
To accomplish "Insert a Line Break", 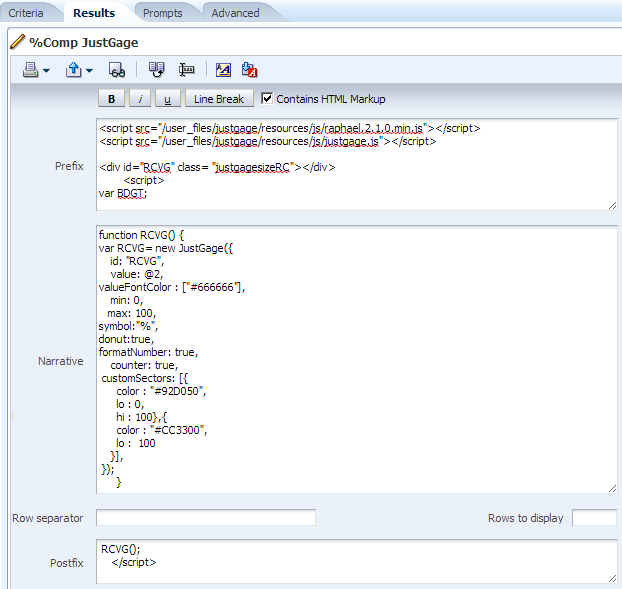I will pyautogui.click(x=219, y=99).
